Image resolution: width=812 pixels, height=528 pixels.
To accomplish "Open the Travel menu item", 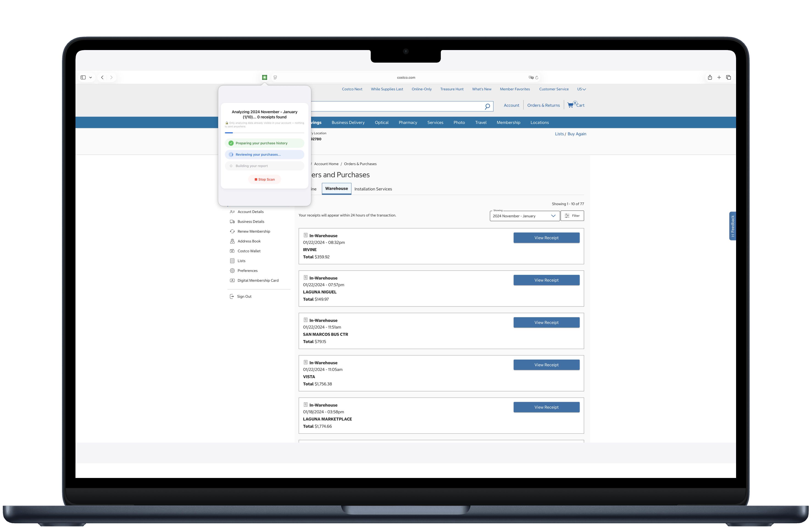I will point(481,122).
